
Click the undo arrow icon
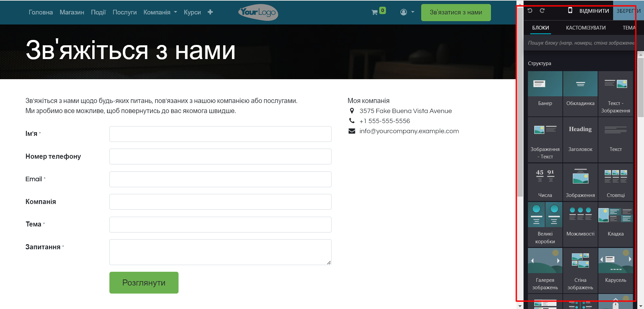(x=530, y=10)
